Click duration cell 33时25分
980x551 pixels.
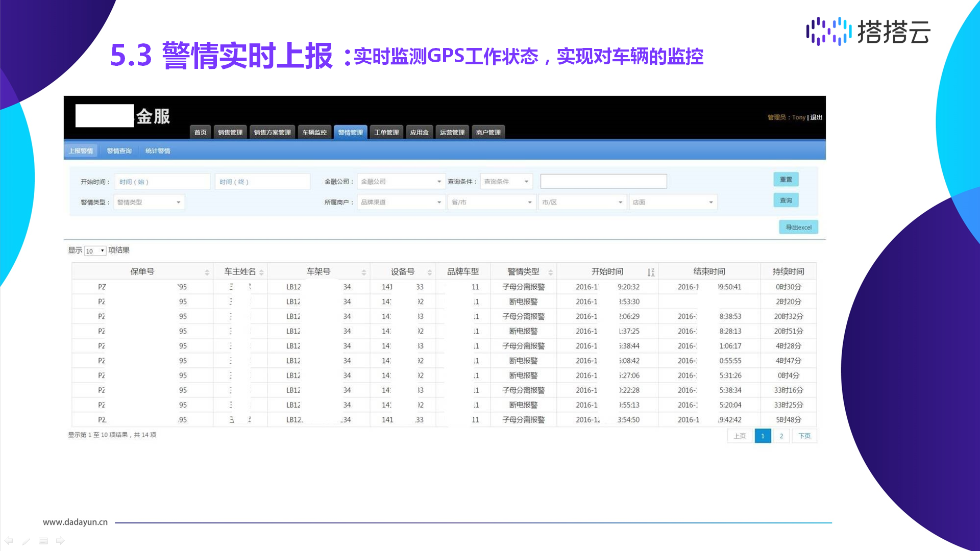(788, 406)
